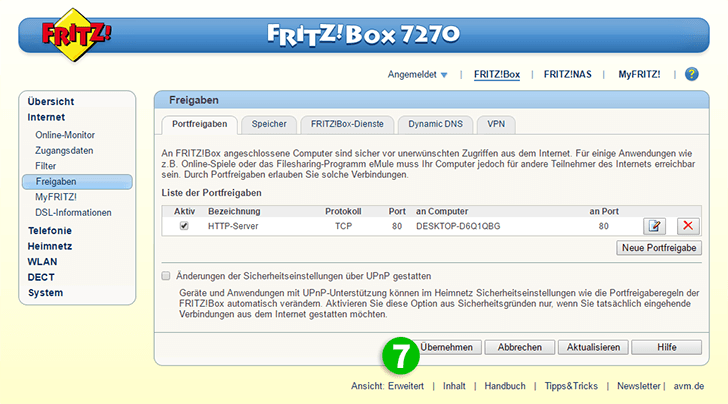Switch to the Portfreigaben tab

200,124
